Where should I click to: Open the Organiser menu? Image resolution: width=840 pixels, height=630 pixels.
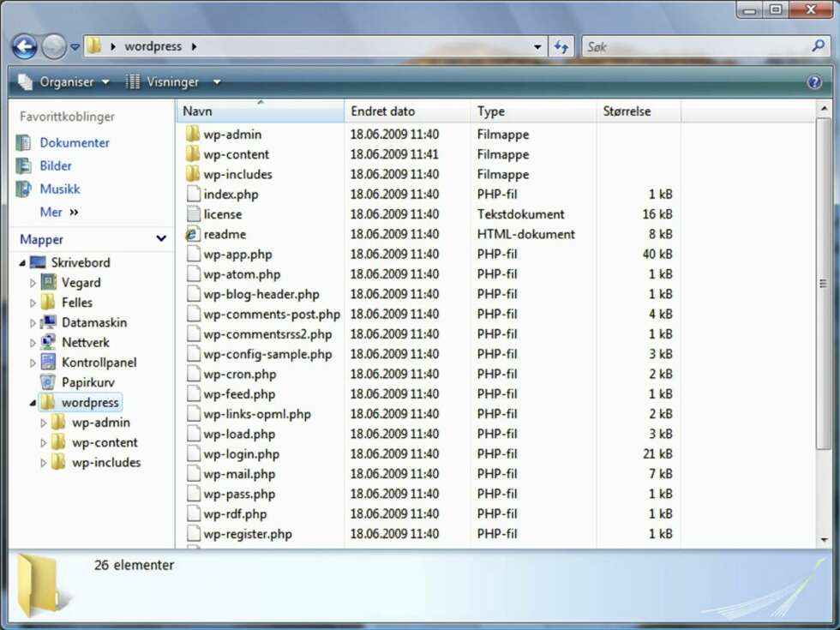coord(63,82)
